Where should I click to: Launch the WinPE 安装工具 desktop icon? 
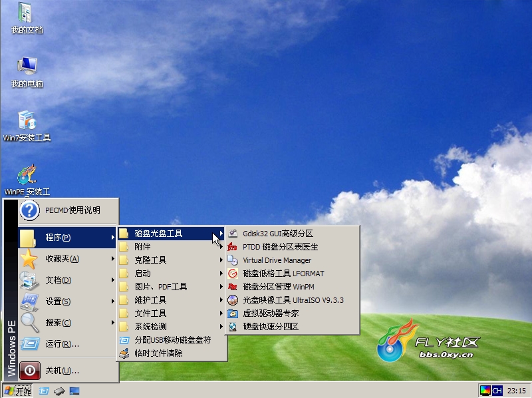27,180
